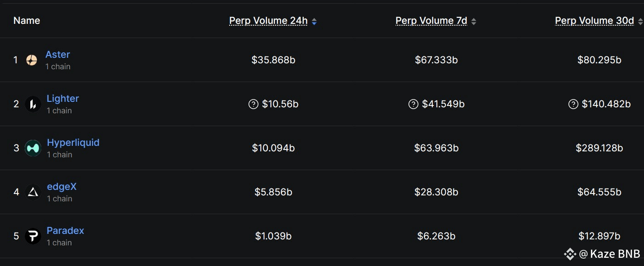Viewport: 644px width, 266px height.
Task: Toggle sort arrows next to Perp Volume 24h
Action: tap(314, 22)
